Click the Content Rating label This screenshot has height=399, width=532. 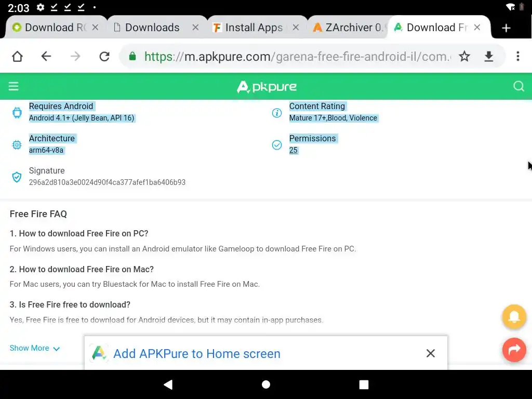pos(317,106)
